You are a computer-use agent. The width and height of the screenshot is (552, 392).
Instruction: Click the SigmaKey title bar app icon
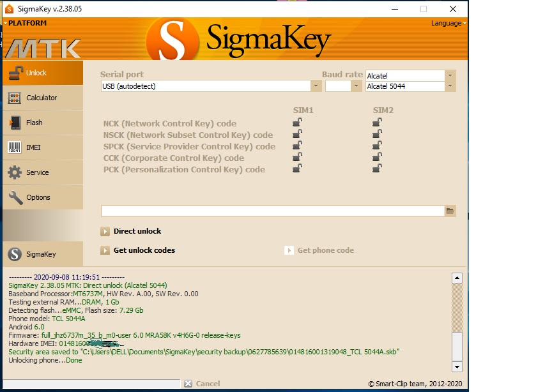pos(10,9)
